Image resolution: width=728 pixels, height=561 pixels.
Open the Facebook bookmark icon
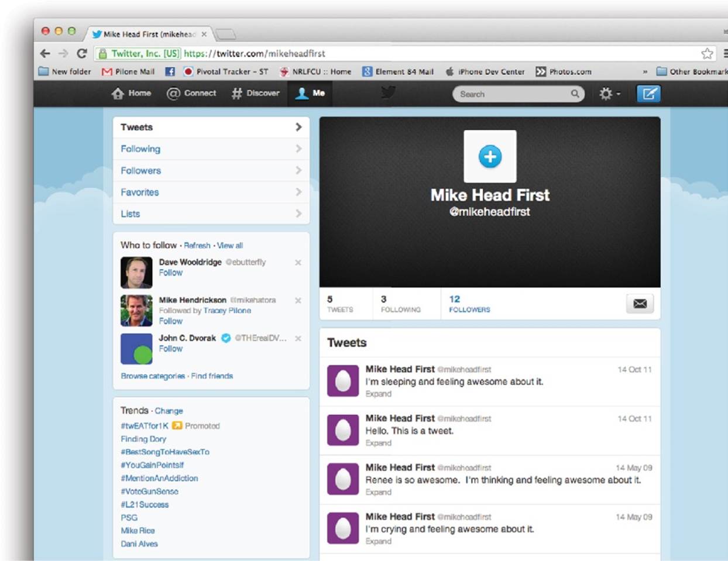click(x=170, y=71)
